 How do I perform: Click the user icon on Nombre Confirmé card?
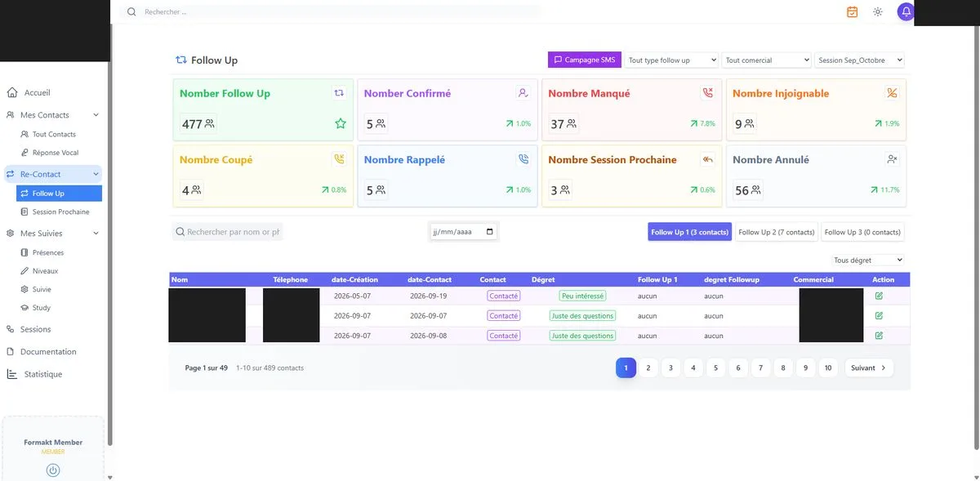coord(523,93)
